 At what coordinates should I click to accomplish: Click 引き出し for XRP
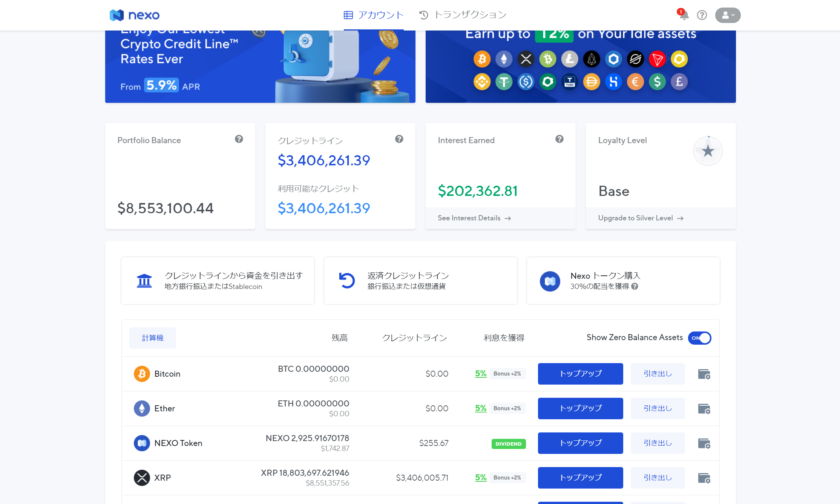click(x=658, y=478)
